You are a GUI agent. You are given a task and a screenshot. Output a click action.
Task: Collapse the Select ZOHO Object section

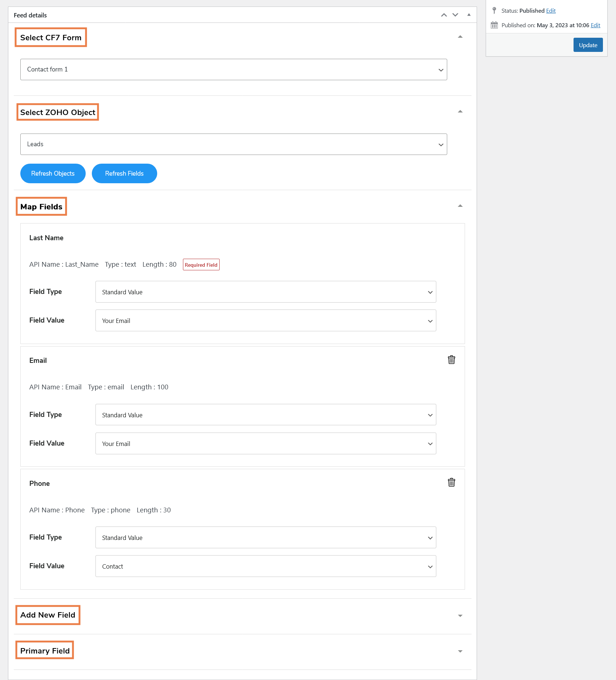(460, 111)
